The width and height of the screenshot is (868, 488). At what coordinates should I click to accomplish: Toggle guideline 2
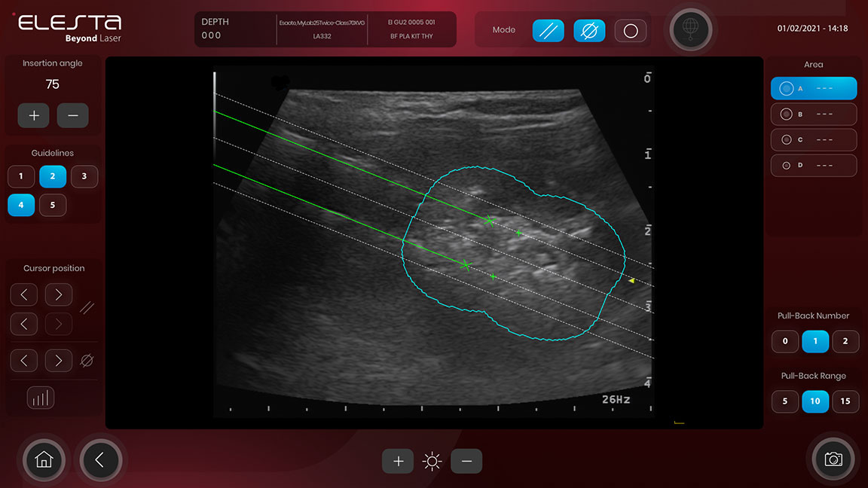53,176
